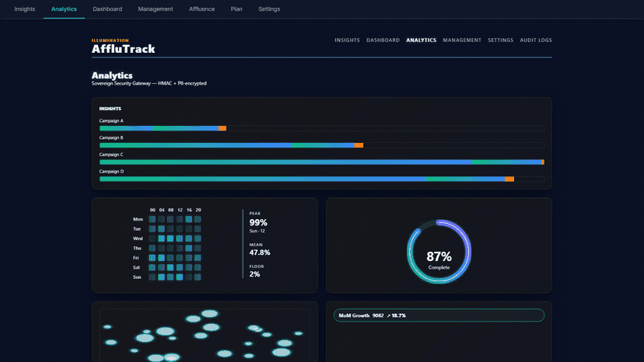Click the 'Wed' heatmap row label
The height and width of the screenshot is (362, 644).
click(x=138, y=238)
